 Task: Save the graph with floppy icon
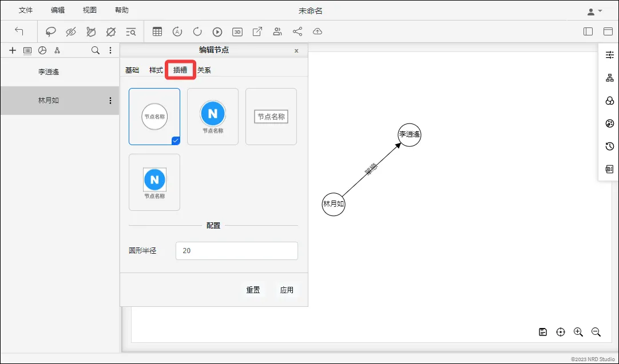pyautogui.click(x=543, y=332)
